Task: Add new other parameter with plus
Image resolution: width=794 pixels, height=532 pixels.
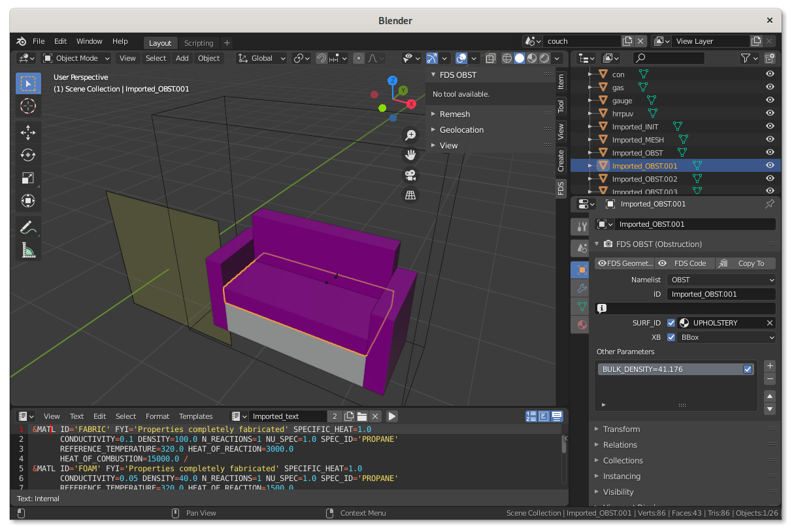Action: pyautogui.click(x=770, y=366)
